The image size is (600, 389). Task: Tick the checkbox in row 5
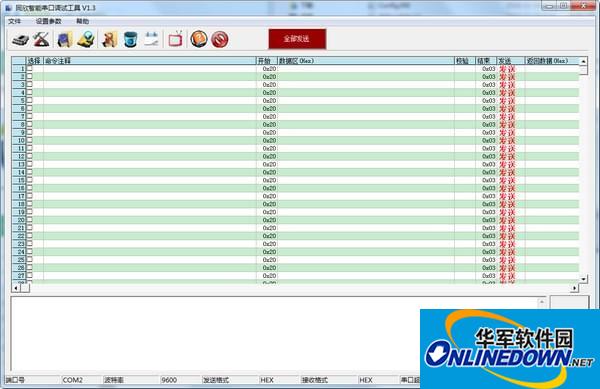tap(29, 100)
